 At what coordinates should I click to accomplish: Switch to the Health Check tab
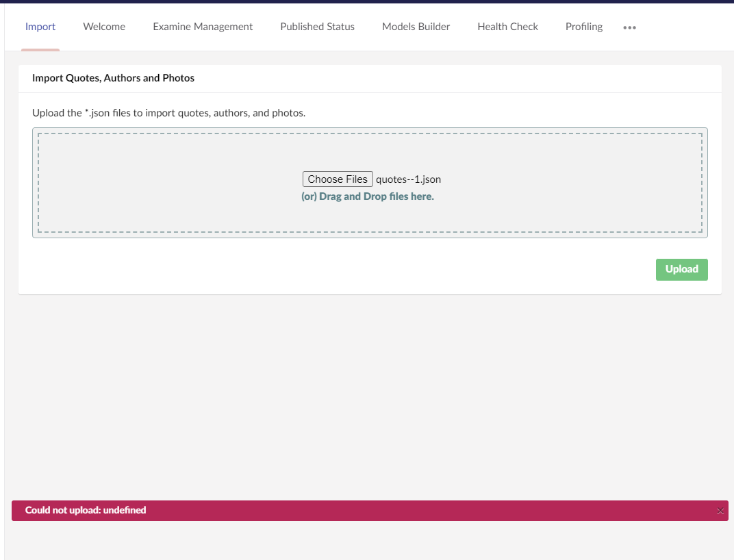pos(507,27)
